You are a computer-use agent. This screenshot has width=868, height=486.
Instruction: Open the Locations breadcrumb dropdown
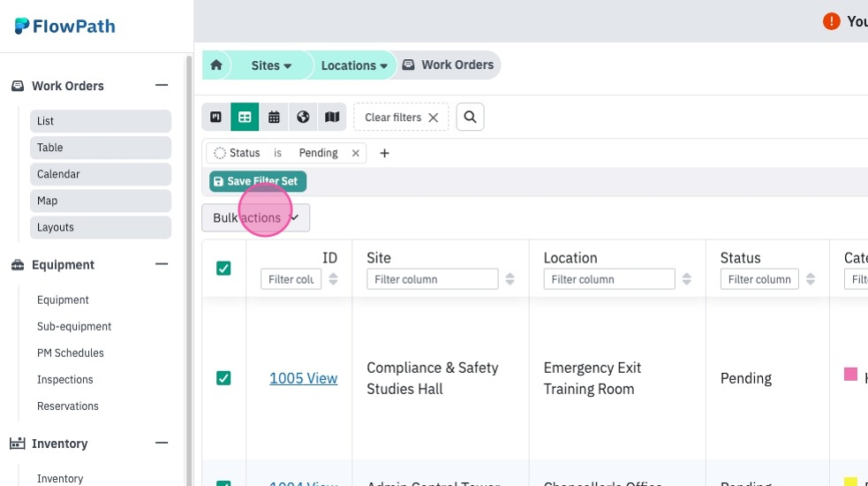point(354,65)
